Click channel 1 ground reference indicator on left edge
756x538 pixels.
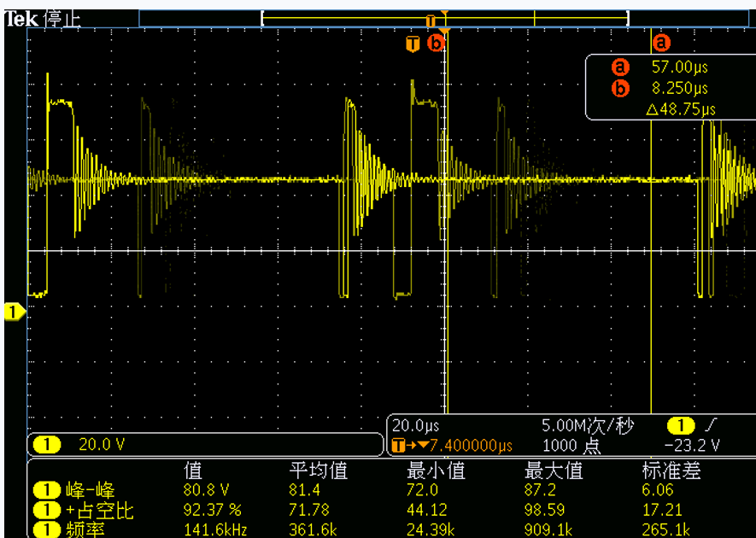coord(15,312)
